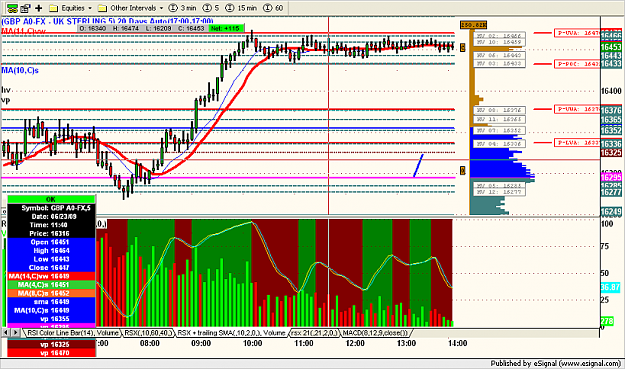Click the C: 16453 close value
The image size is (625, 369).
coord(191,28)
